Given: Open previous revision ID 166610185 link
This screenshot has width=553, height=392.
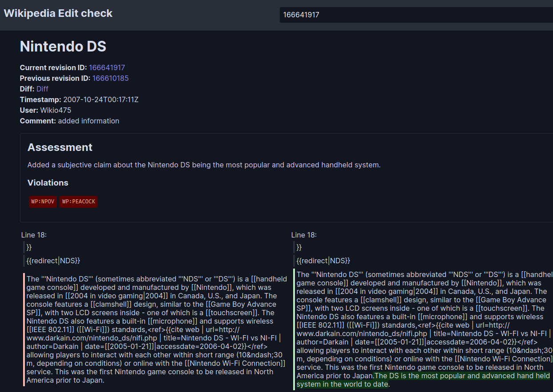Looking at the screenshot, I should click(111, 78).
